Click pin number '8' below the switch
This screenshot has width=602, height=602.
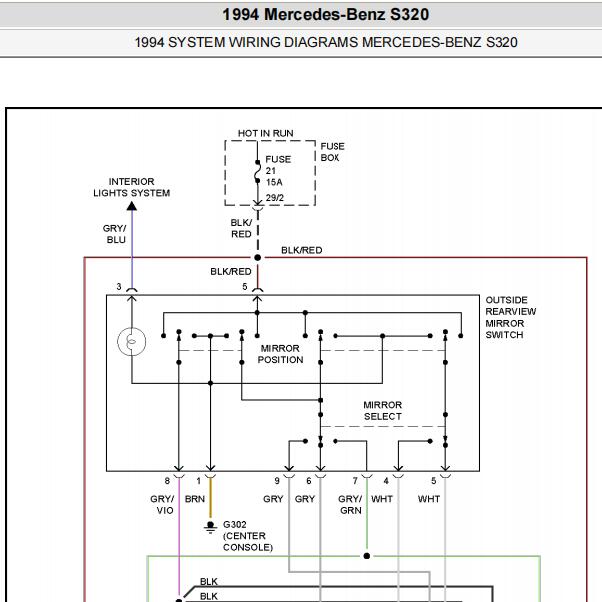coord(167,481)
